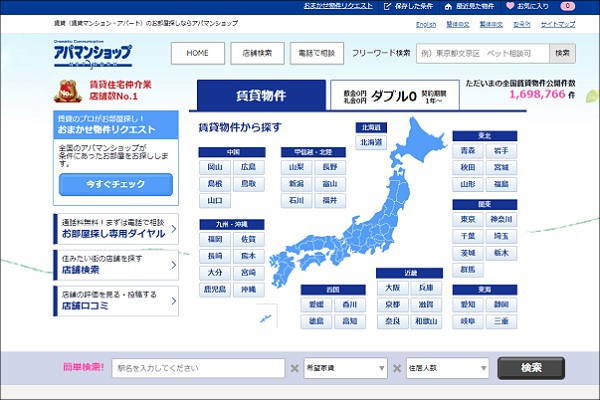Open the 住居人数 dropdown

(447, 368)
